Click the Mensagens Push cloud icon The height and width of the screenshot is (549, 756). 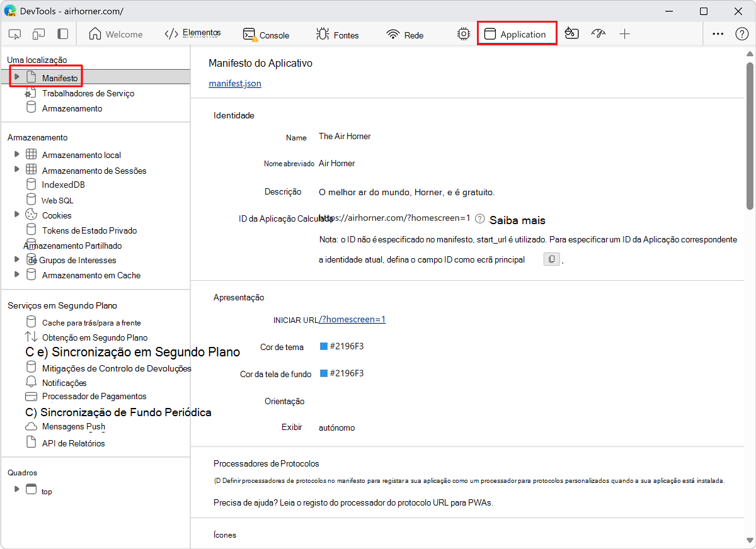tap(30, 426)
